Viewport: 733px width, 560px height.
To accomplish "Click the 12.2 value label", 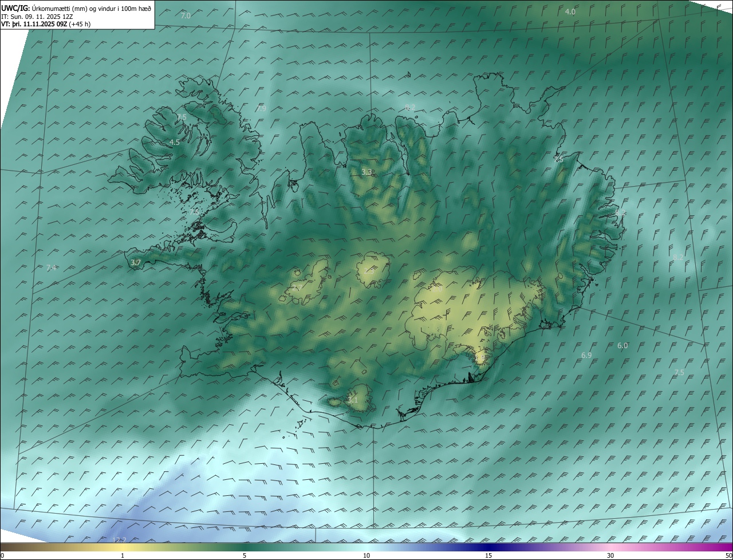I will (x=120, y=540).
